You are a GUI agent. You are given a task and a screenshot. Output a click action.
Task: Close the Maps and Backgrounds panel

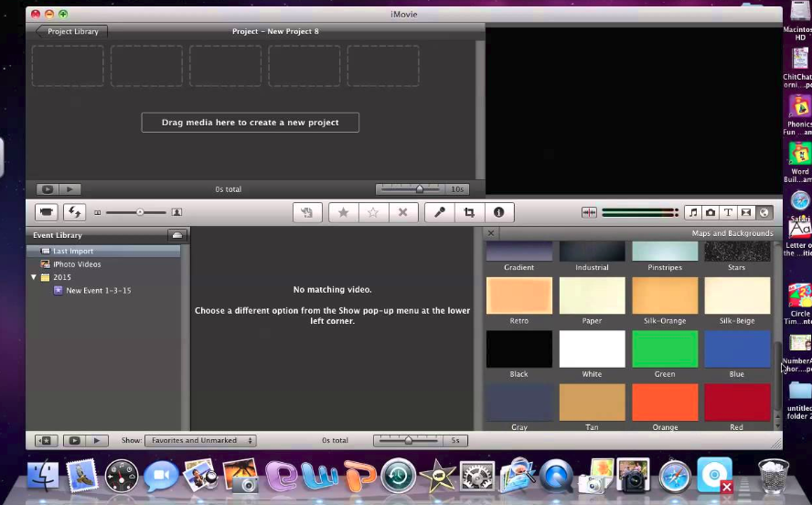point(491,233)
